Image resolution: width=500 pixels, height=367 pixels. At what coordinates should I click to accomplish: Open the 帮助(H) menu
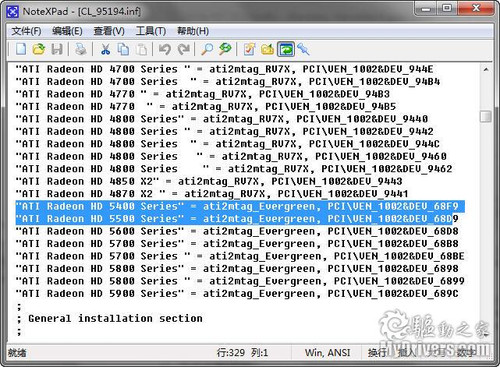(x=193, y=31)
